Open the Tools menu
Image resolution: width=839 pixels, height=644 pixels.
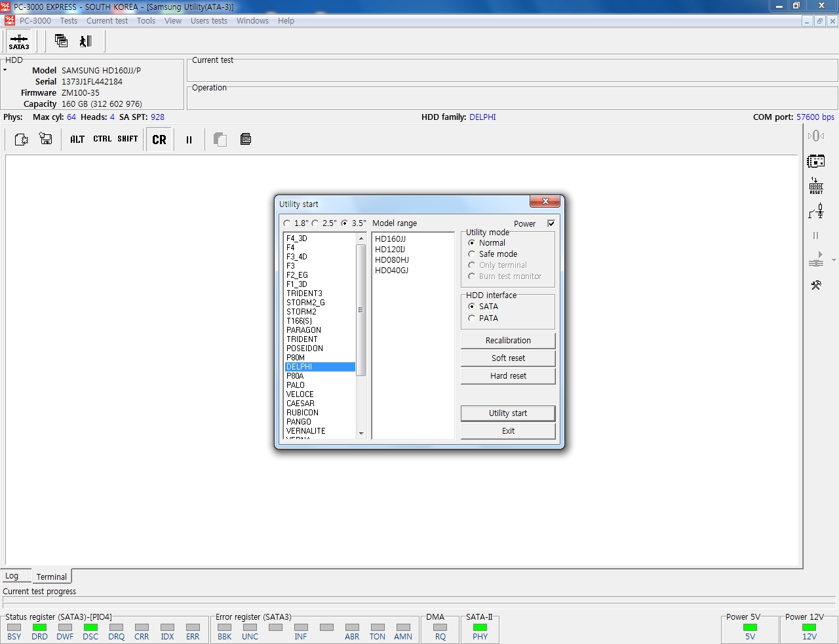point(146,21)
